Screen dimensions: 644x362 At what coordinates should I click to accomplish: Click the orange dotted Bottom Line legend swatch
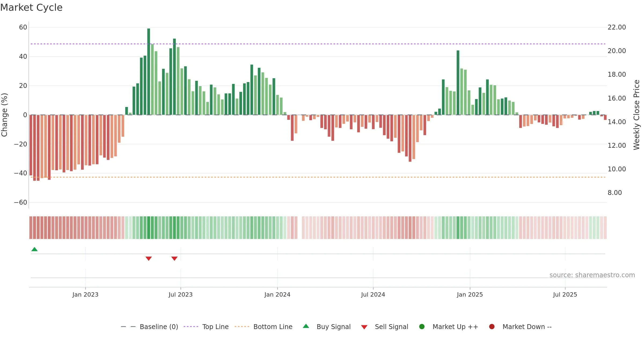(242, 327)
